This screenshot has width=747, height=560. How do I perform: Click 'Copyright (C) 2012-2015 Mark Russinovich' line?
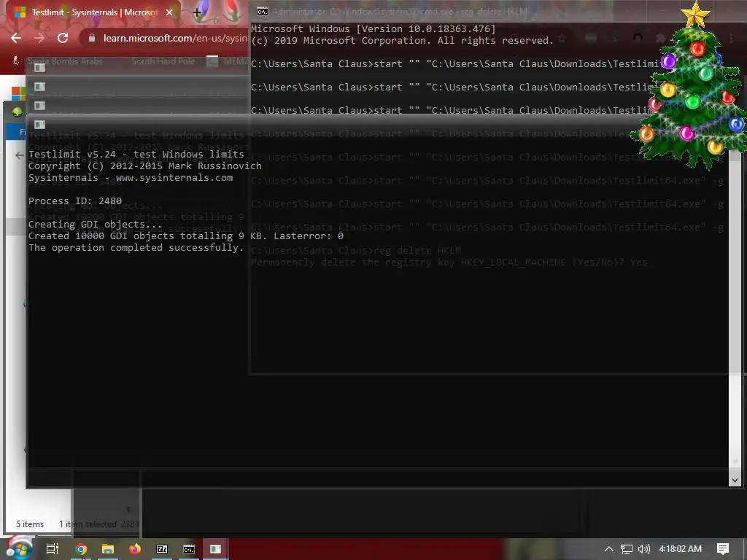145,166
